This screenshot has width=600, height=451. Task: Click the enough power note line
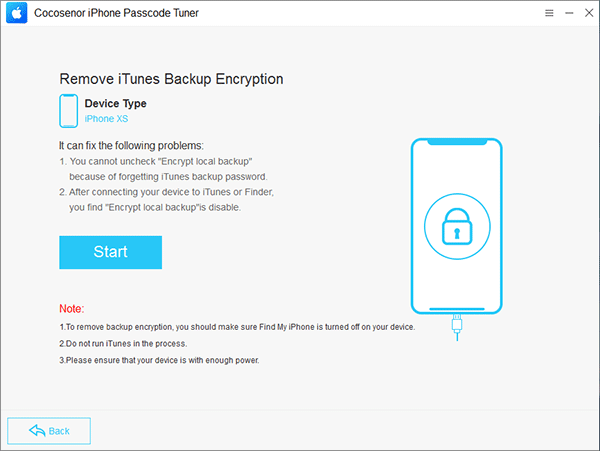[x=159, y=360]
